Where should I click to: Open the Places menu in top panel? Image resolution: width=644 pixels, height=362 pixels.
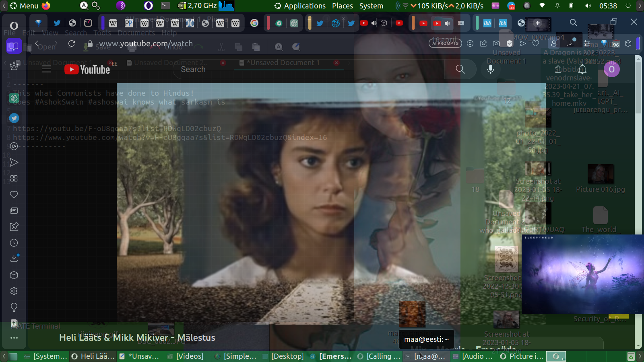343,6
